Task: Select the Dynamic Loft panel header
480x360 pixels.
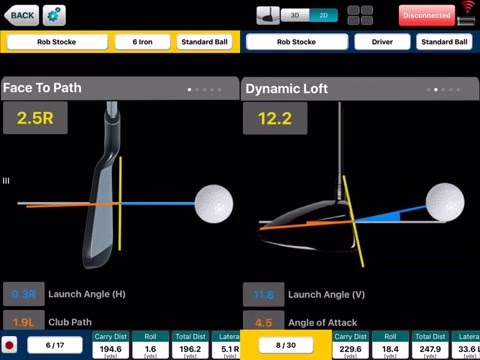Action: (x=360, y=89)
